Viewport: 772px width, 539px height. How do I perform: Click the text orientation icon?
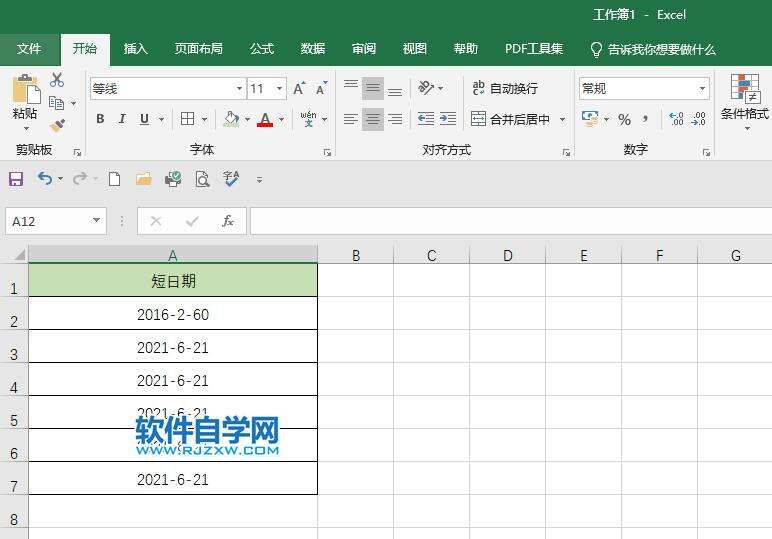(426, 88)
